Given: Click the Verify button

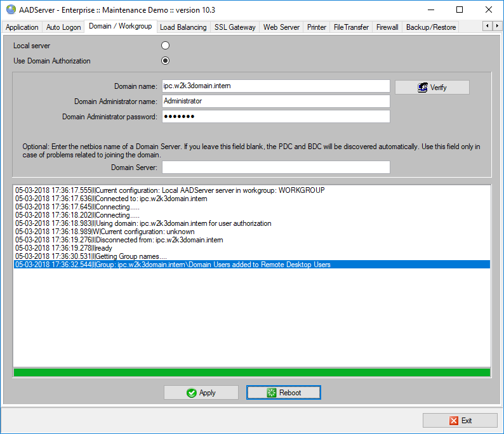Looking at the screenshot, I should coord(432,88).
